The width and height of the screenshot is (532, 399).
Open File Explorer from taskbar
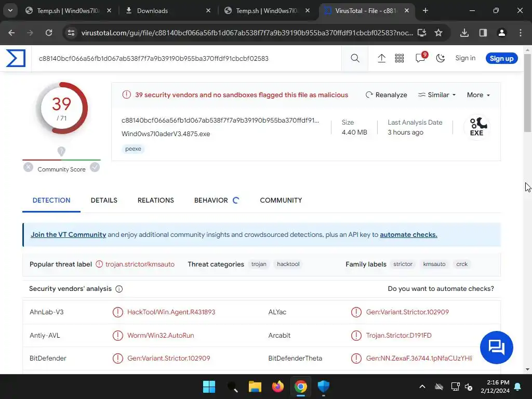[x=255, y=387]
